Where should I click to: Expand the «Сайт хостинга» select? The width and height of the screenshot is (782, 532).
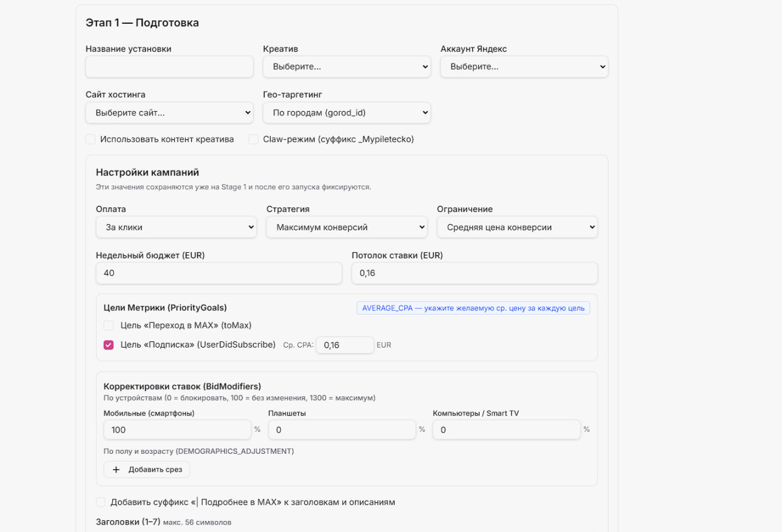pos(169,112)
